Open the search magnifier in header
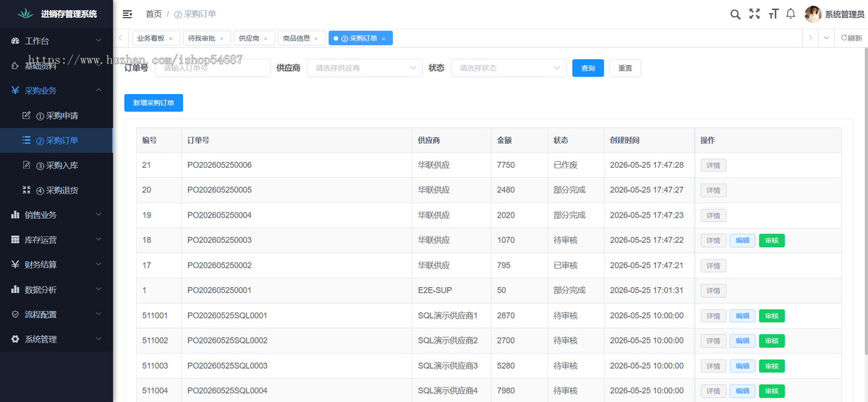The height and width of the screenshot is (402, 868). click(735, 14)
